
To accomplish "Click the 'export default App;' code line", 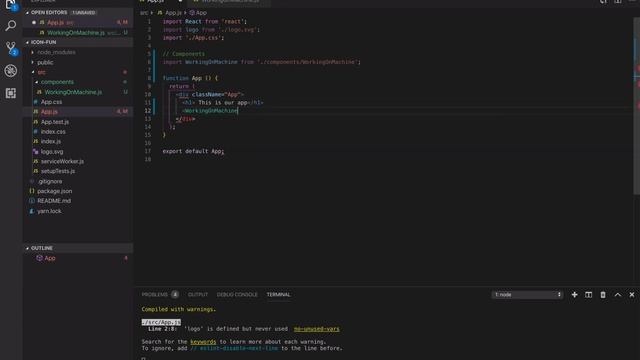I will (193, 151).
